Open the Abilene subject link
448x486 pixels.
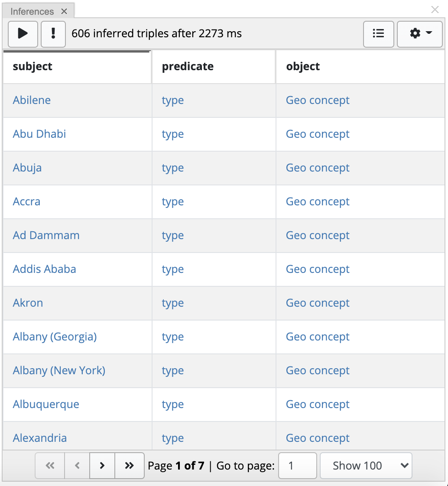click(32, 100)
